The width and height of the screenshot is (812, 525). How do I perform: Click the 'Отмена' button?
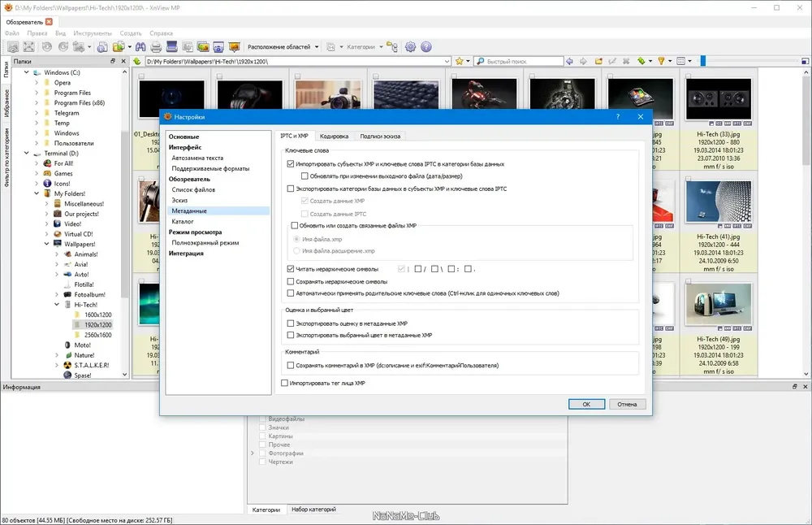pyautogui.click(x=627, y=404)
